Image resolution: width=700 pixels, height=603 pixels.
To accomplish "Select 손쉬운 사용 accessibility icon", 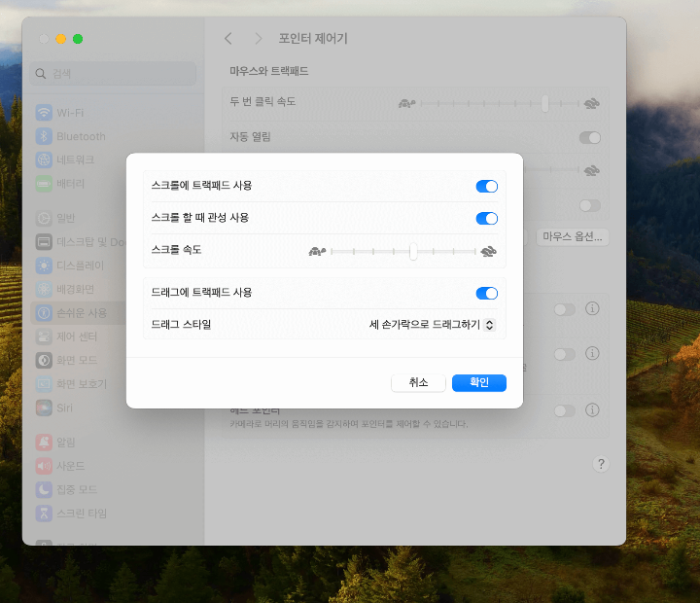I will point(44,312).
